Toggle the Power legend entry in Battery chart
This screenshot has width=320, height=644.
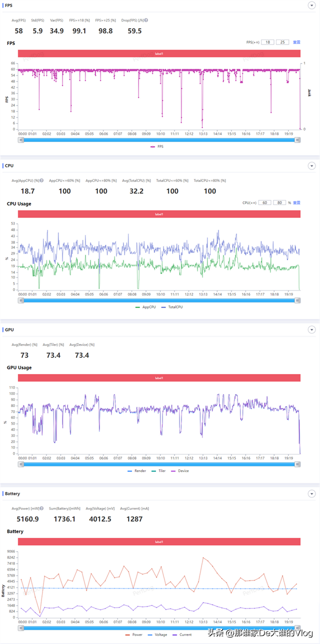point(134,634)
